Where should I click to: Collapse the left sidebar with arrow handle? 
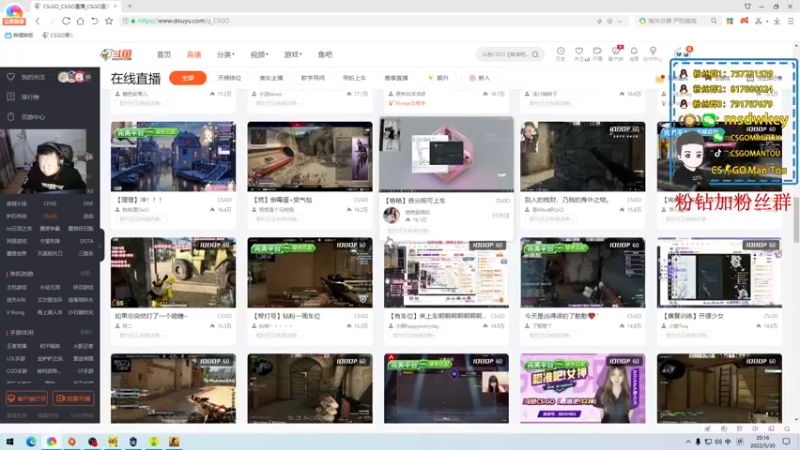pyautogui.click(x=101, y=246)
